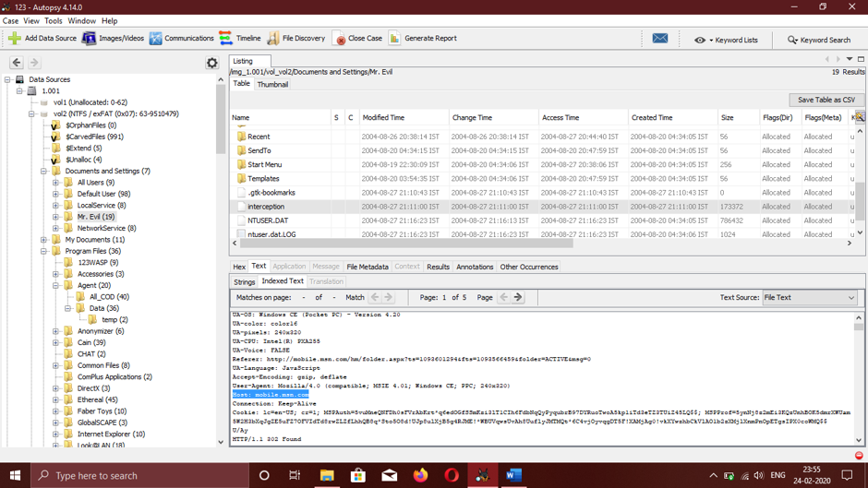
Task: Open the Keyword Lists dropdown
Action: [x=726, y=40]
